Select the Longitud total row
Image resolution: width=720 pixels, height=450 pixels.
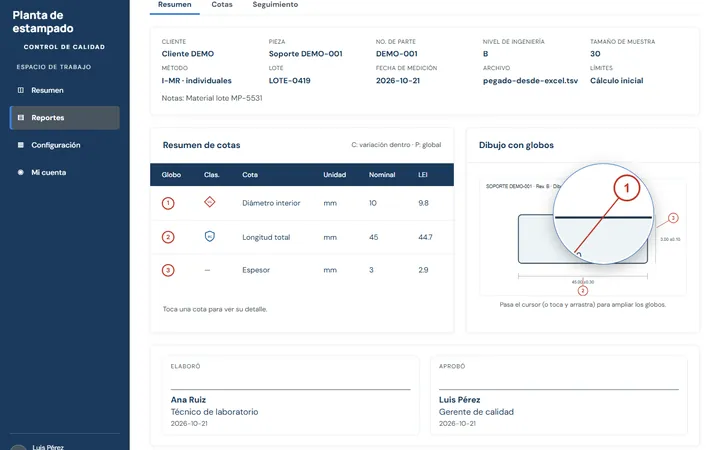(302, 237)
